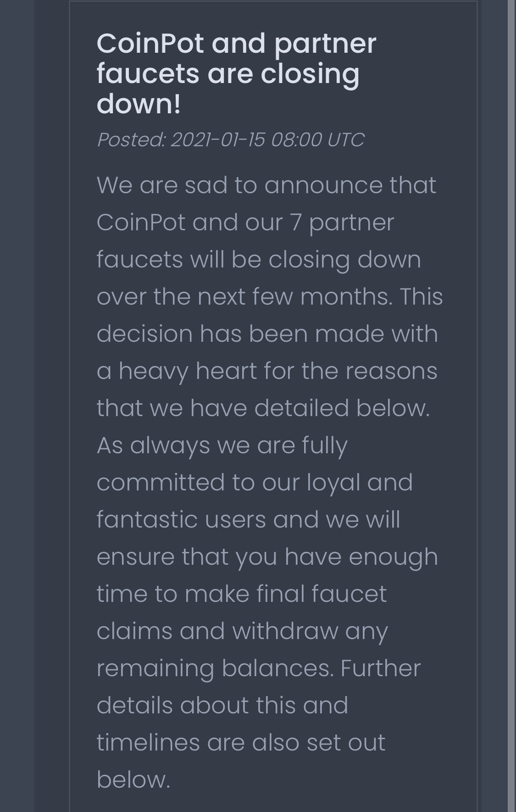Click the word "withdraw" in the announcement
The width and height of the screenshot is (516, 812).
[285, 631]
